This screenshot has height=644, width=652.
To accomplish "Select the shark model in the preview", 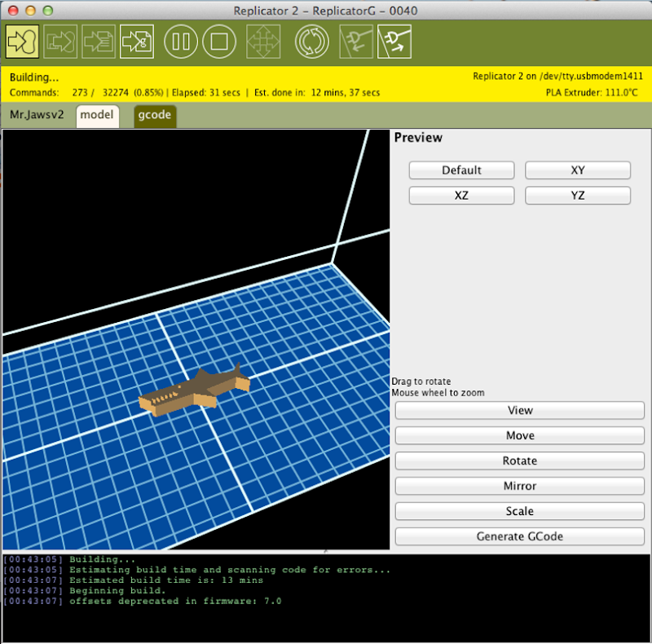I will point(194,390).
